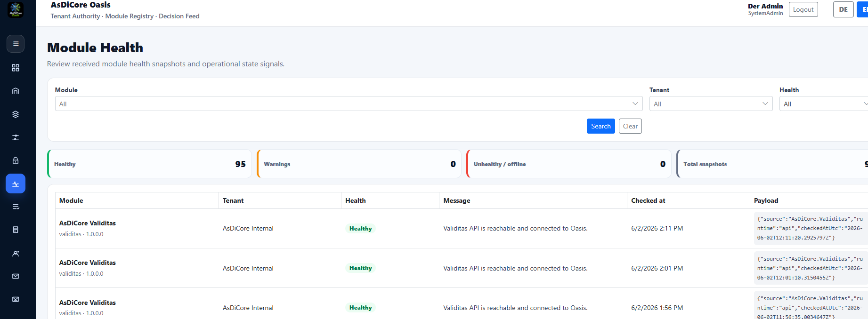This screenshot has width=868, height=319.
Task: Click the AsDiCore Oasis title
Action: (81, 5)
